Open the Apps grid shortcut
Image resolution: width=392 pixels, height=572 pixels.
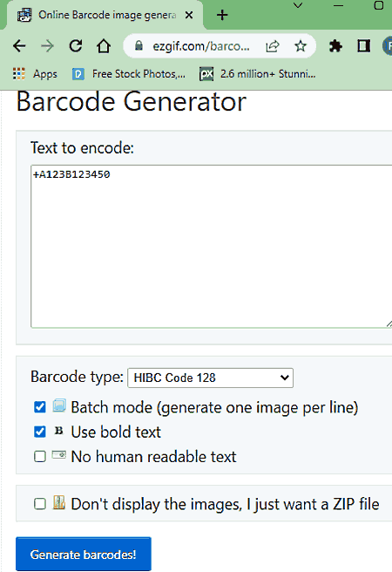coord(35,74)
